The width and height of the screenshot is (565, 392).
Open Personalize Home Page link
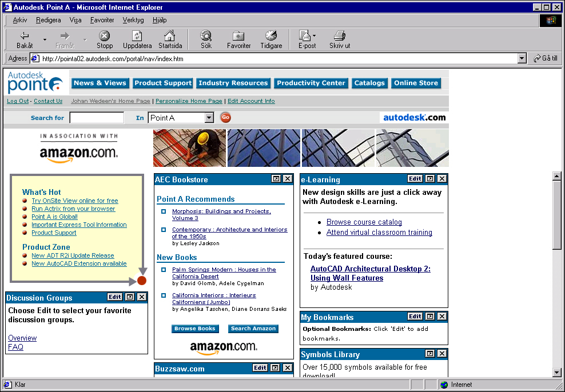tap(189, 101)
